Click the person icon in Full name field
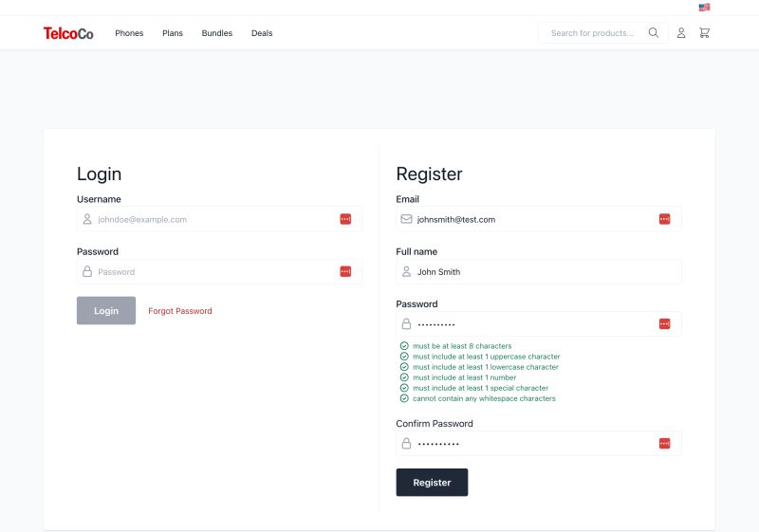The width and height of the screenshot is (759, 532). 407,271
